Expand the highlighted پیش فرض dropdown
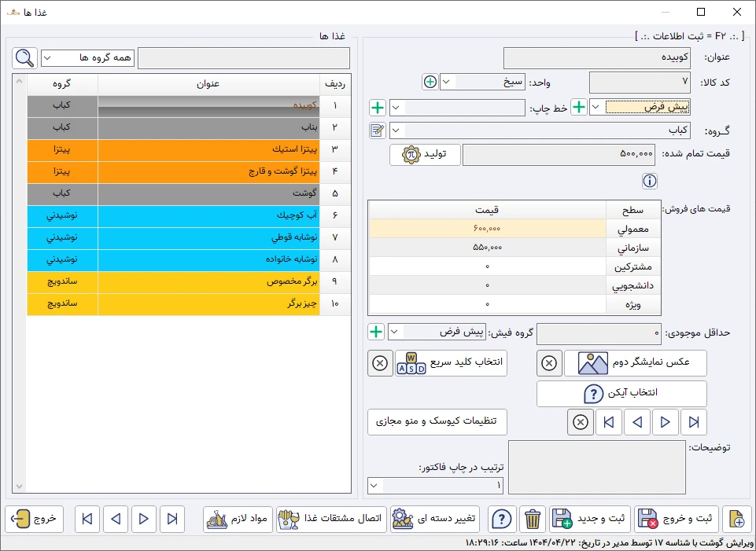The image size is (756, 551). pyautogui.click(x=596, y=107)
